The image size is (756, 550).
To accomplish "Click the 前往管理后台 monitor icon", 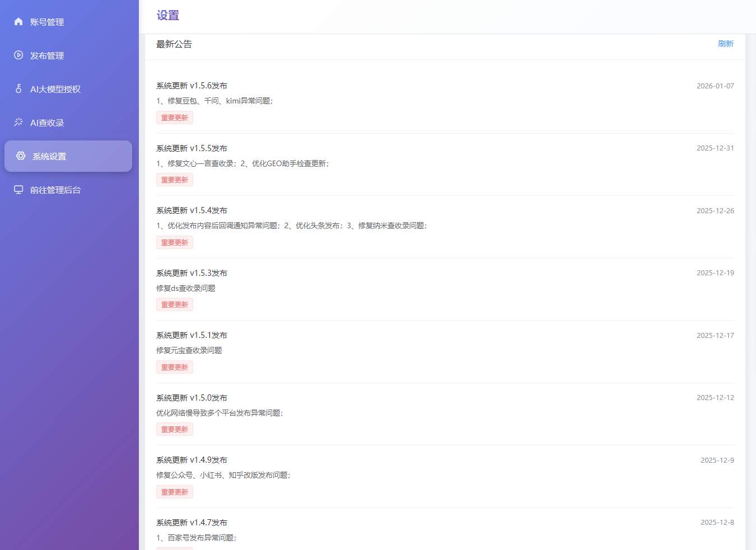I will pyautogui.click(x=18, y=190).
